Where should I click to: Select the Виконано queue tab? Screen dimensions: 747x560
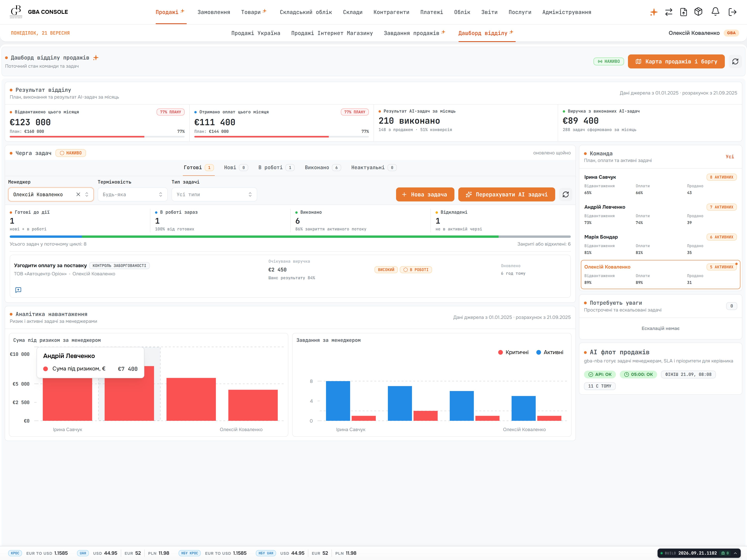pyautogui.click(x=323, y=167)
